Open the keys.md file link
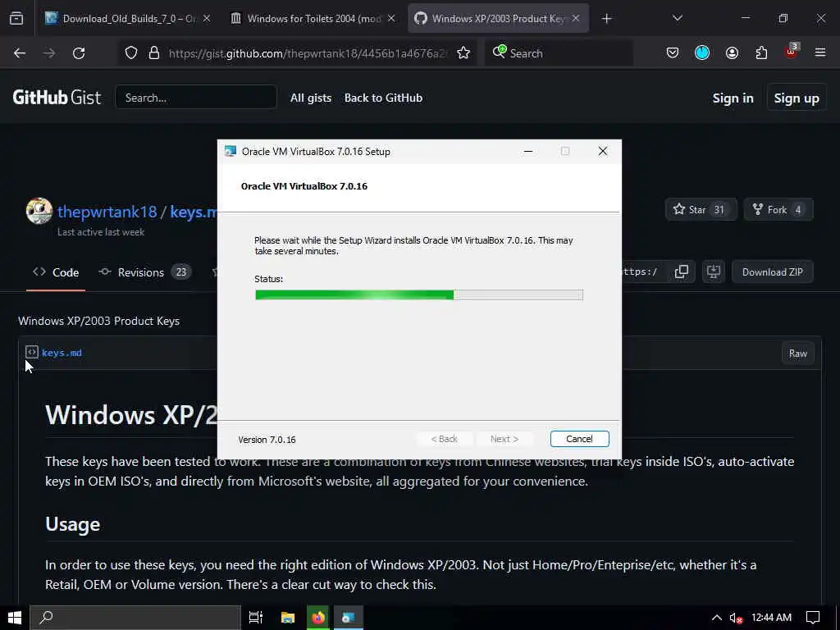 62,353
